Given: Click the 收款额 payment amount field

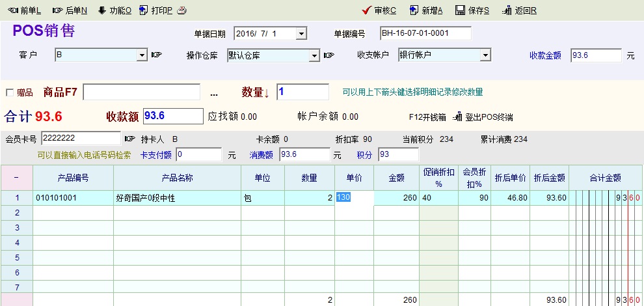Looking at the screenshot, I should [172, 116].
